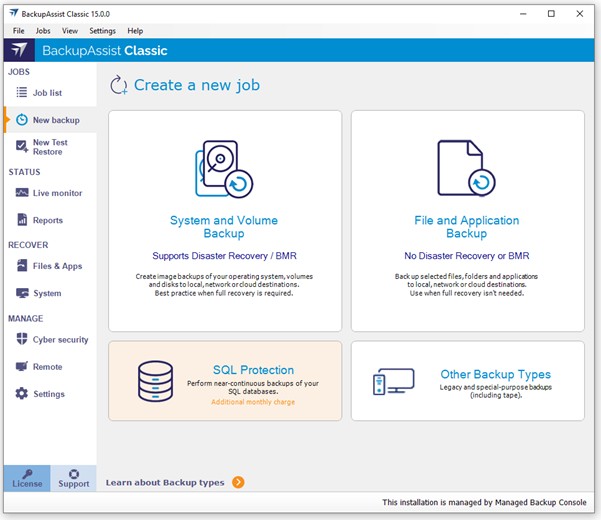Open the Cyber security shield icon
Image resolution: width=601 pixels, height=520 pixels.
22,340
